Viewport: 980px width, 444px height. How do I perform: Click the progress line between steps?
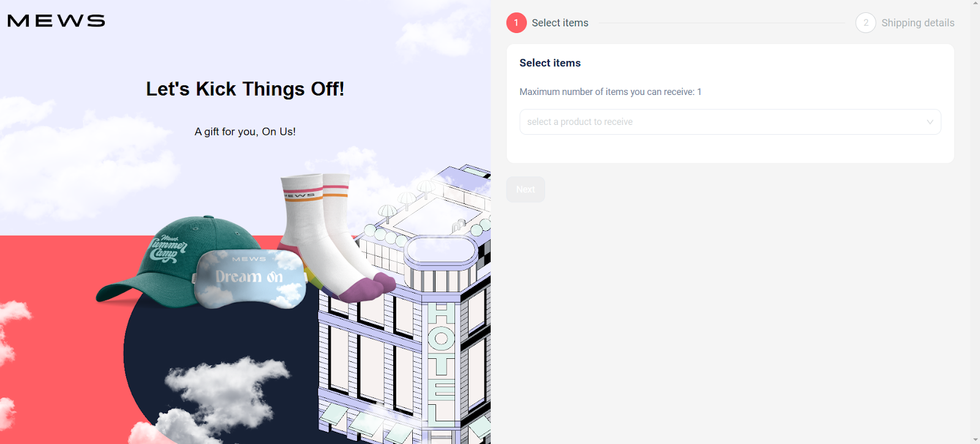pos(722,23)
